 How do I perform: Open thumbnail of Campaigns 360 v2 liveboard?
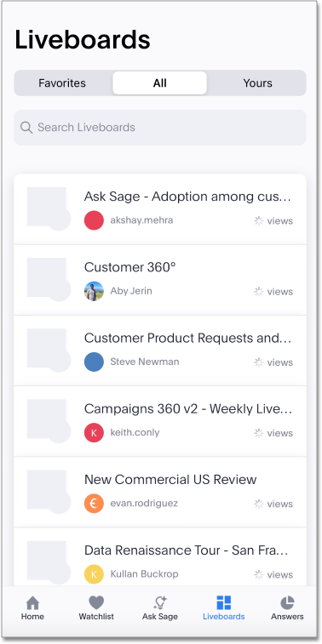tap(49, 420)
